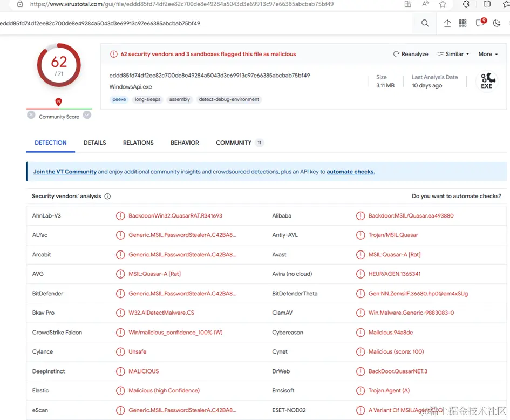Select the W32.AIDetectMalware.CS detection text
The image size is (510, 420).
click(x=161, y=313)
